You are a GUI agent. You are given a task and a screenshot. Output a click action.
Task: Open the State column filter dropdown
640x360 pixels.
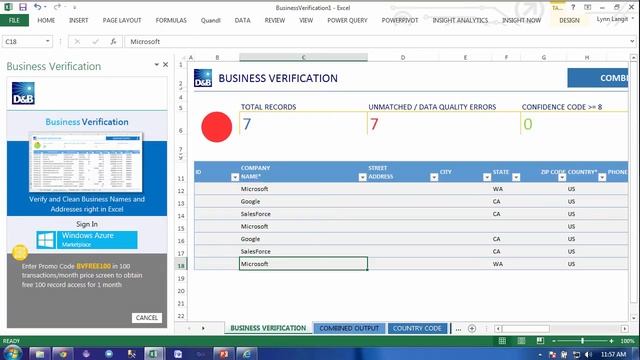point(516,177)
